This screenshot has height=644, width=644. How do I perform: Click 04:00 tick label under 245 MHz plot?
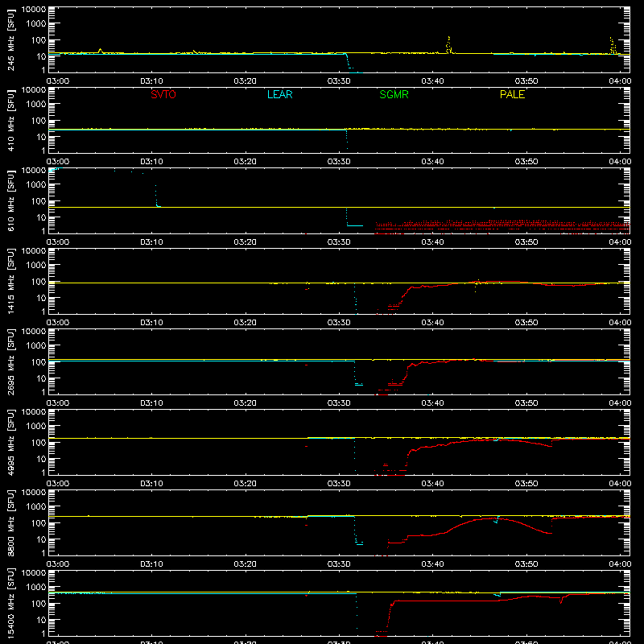[620, 81]
